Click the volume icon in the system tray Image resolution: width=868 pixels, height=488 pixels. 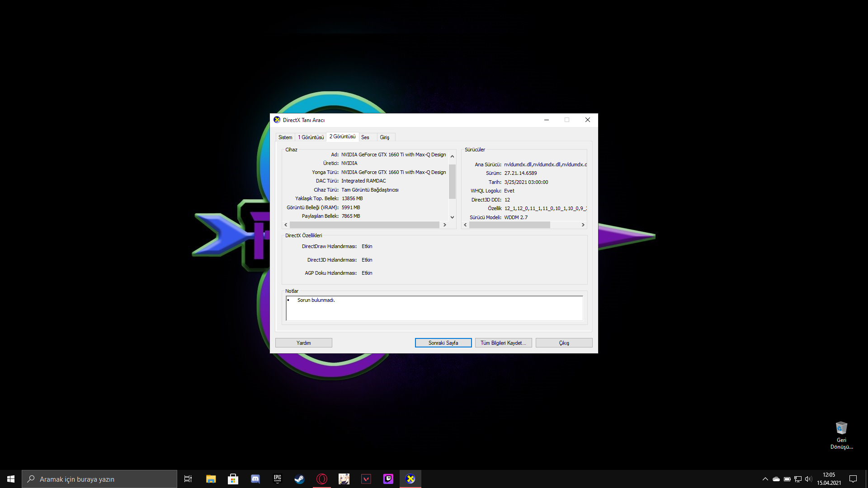(x=808, y=479)
